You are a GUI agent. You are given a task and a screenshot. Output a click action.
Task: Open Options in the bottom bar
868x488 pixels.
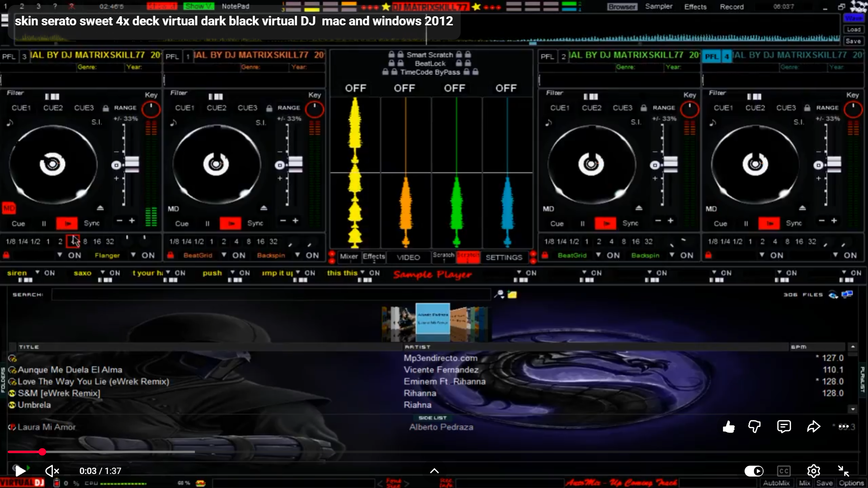851,483
